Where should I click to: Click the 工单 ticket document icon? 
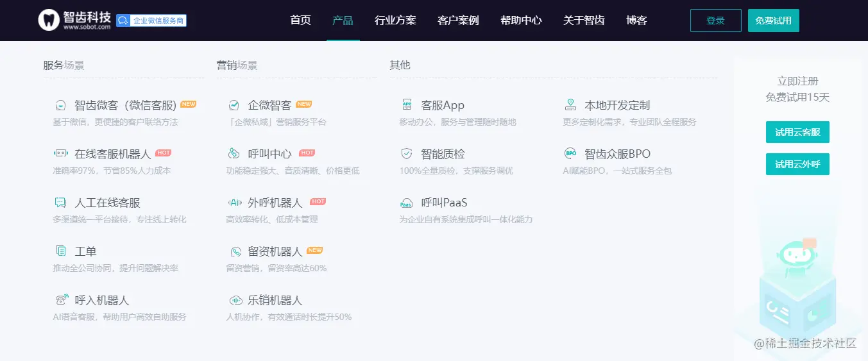(x=61, y=251)
